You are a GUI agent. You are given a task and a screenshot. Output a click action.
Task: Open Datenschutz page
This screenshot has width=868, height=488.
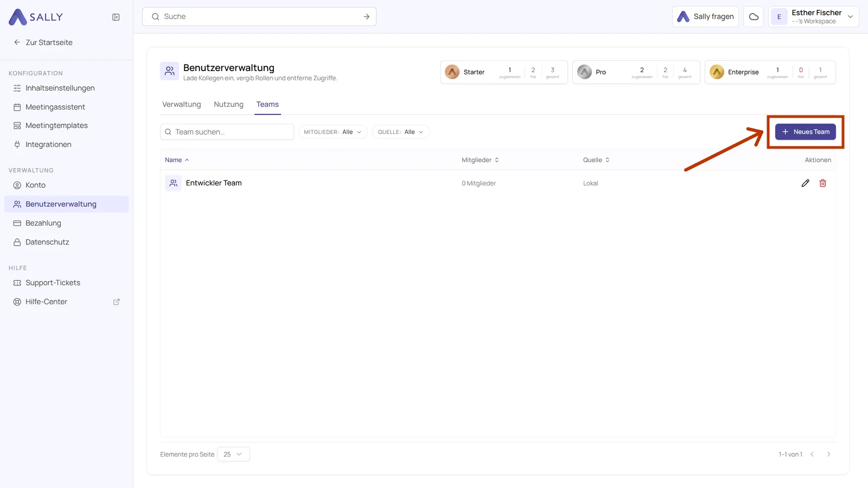(66, 242)
